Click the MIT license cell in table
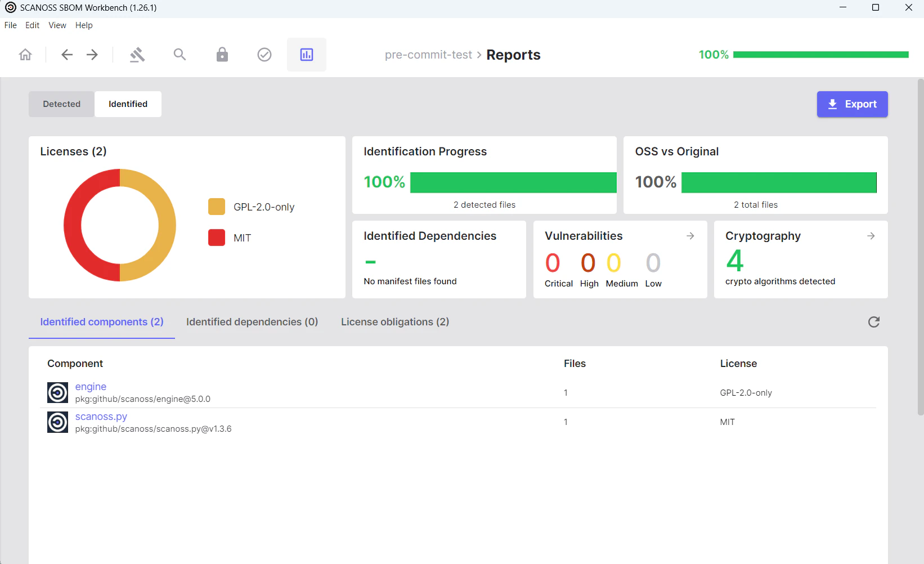Screen dimensions: 924x564 pos(728,422)
